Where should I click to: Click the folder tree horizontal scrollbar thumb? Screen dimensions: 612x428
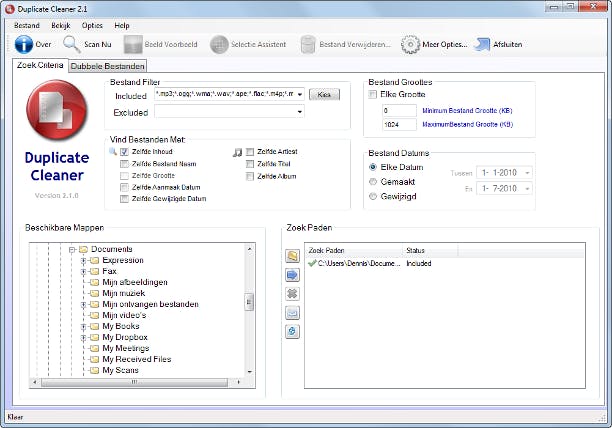[x=134, y=382]
